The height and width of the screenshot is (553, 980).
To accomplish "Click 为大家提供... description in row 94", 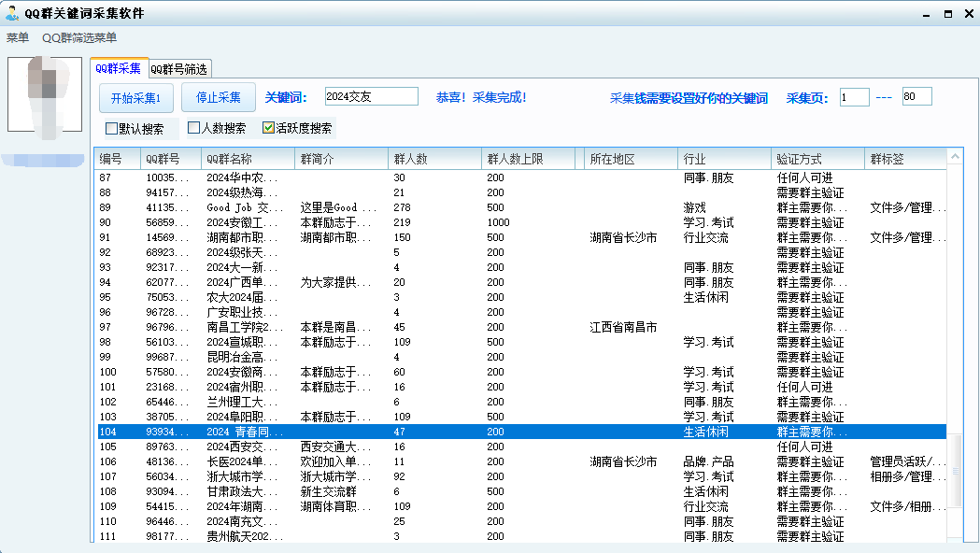I will 335,282.
